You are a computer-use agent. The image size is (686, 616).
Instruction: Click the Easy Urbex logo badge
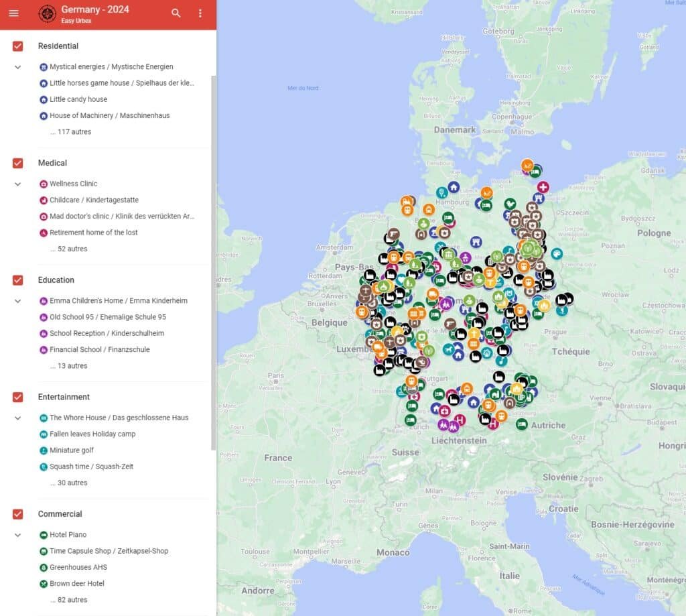tap(47, 13)
